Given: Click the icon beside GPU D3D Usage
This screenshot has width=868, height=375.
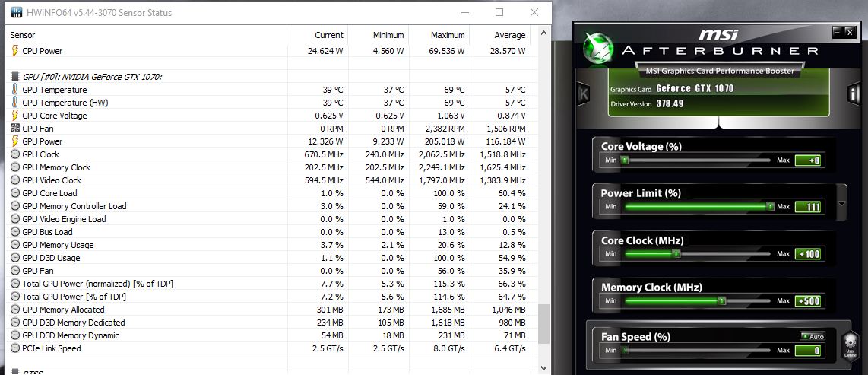Looking at the screenshot, I should [15, 258].
